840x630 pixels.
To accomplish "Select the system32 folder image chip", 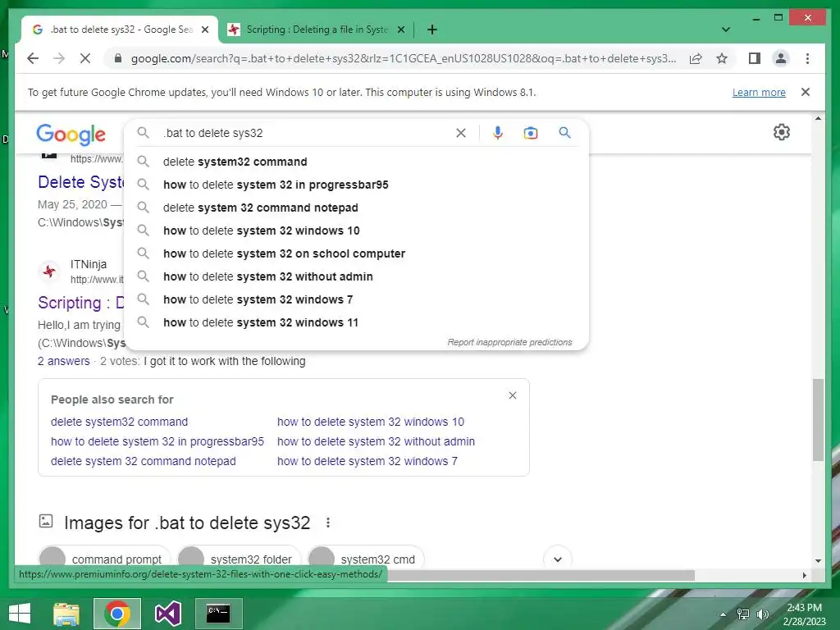I will coord(239,559).
